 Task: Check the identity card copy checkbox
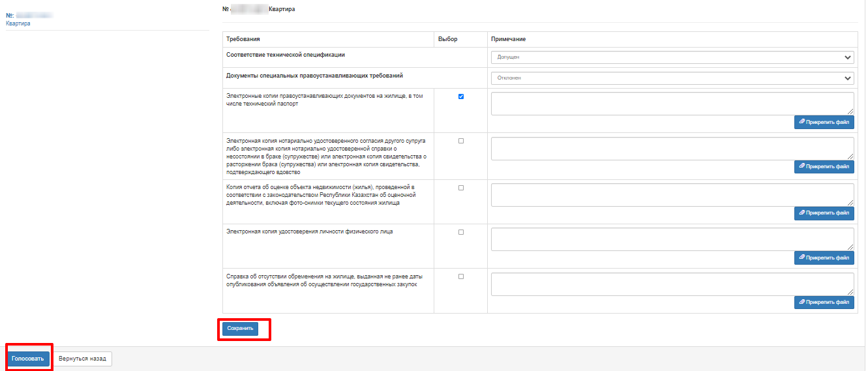click(x=461, y=232)
